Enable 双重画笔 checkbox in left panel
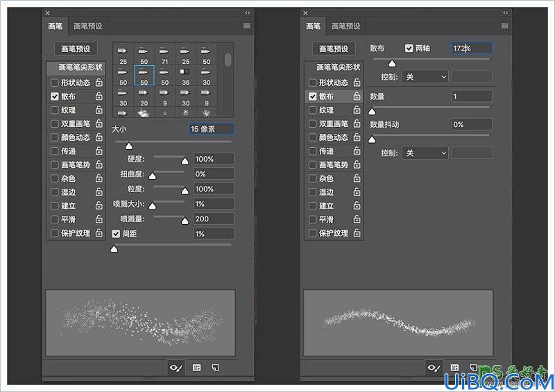This screenshot has height=392, width=555. pos(55,123)
